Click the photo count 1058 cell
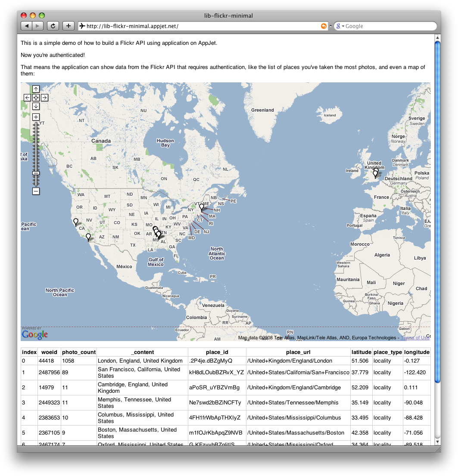 (x=79, y=360)
